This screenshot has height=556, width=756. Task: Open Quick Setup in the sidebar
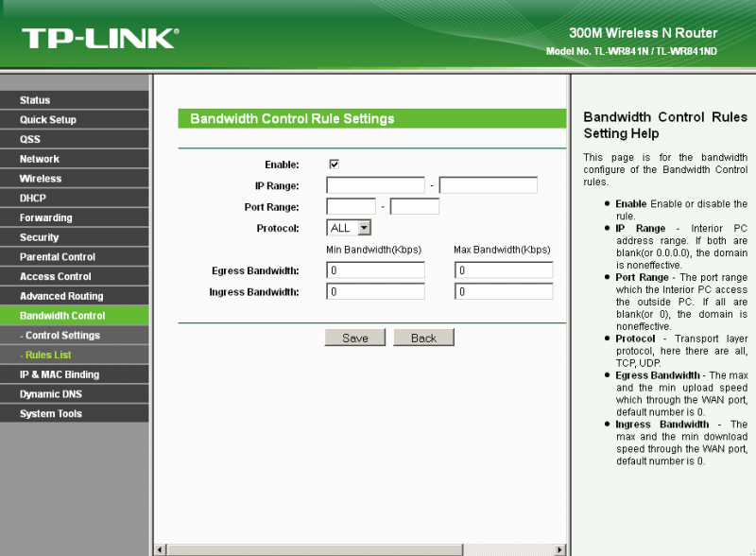click(x=75, y=120)
